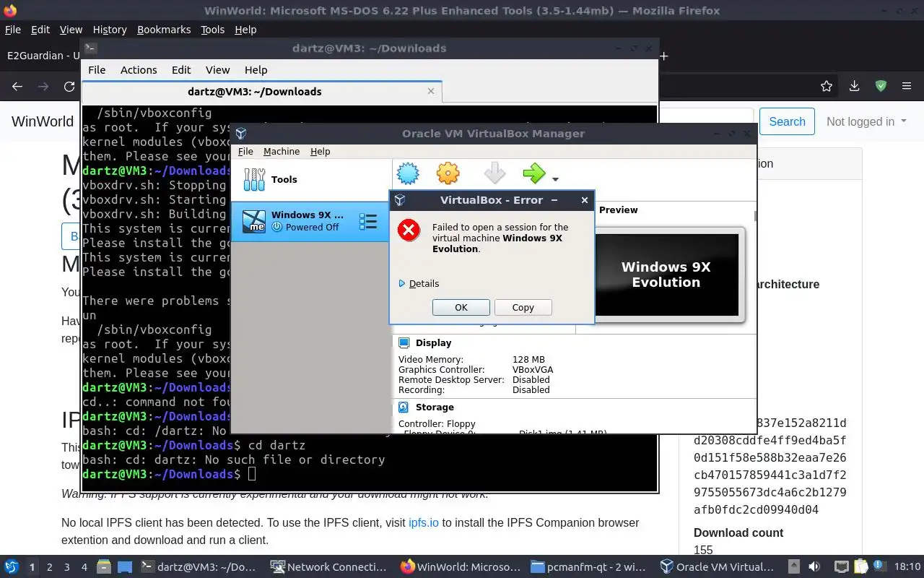Open the Firefox downloads panel

(854, 86)
